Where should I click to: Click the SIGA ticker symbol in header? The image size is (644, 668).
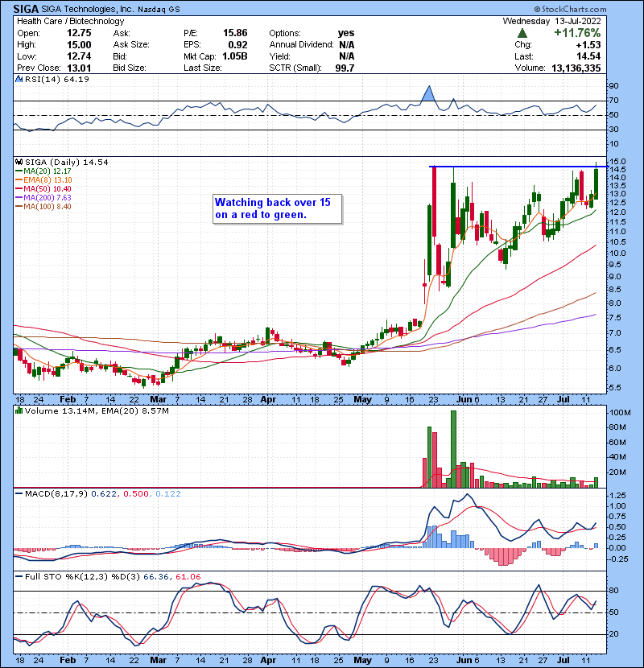point(25,8)
